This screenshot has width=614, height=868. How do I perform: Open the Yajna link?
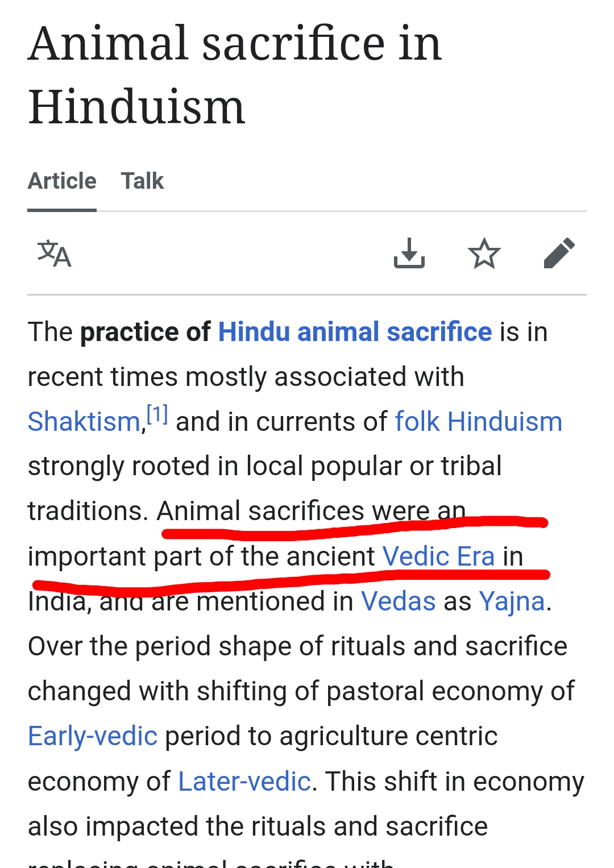[x=512, y=602]
